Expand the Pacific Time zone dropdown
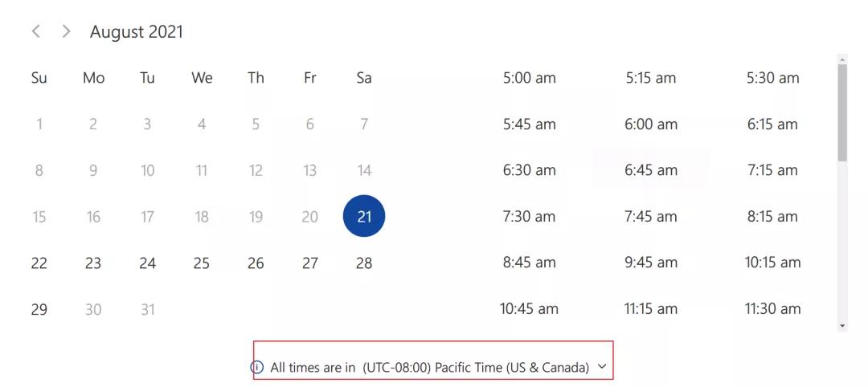Viewport: 868px width, 387px height. click(x=603, y=367)
